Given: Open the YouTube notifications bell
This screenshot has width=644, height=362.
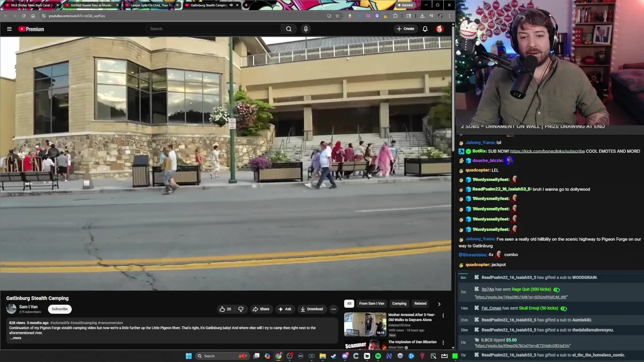Looking at the screenshot, I should (x=425, y=29).
